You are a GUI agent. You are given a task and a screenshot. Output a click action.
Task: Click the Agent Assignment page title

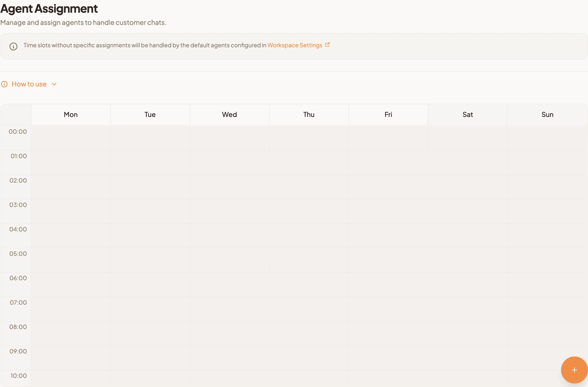click(49, 9)
